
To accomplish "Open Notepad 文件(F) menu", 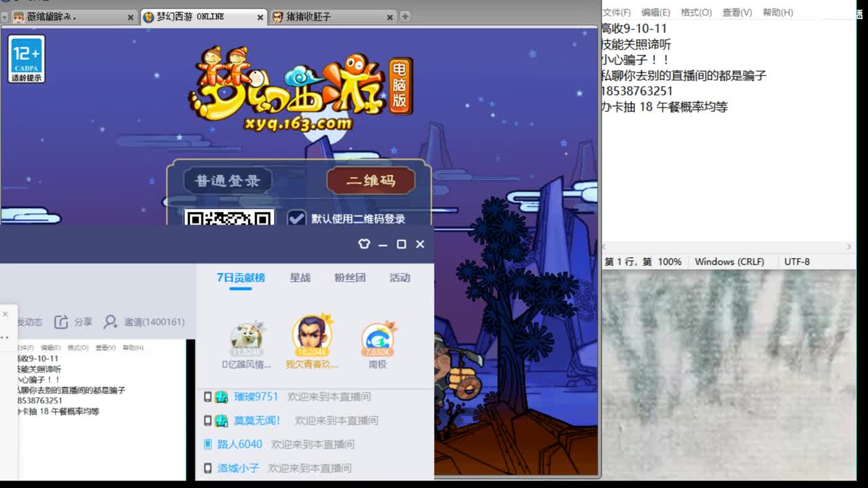I will point(616,12).
